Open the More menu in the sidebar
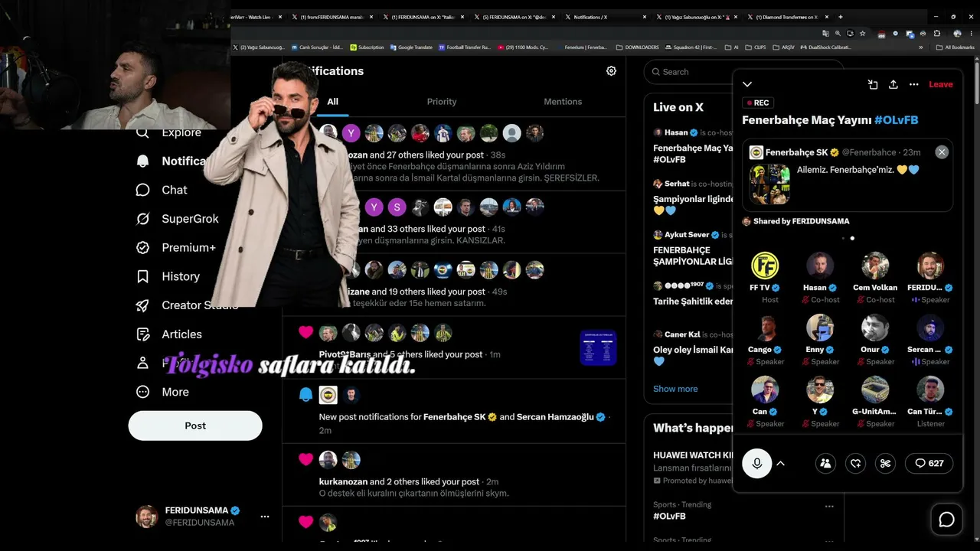The width and height of the screenshot is (980, 551). (x=162, y=392)
